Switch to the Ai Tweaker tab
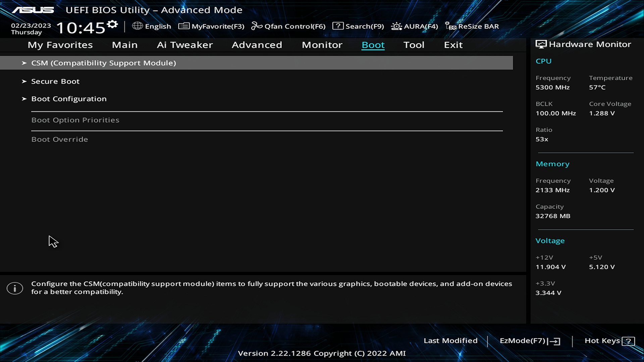The image size is (644, 362). (184, 45)
